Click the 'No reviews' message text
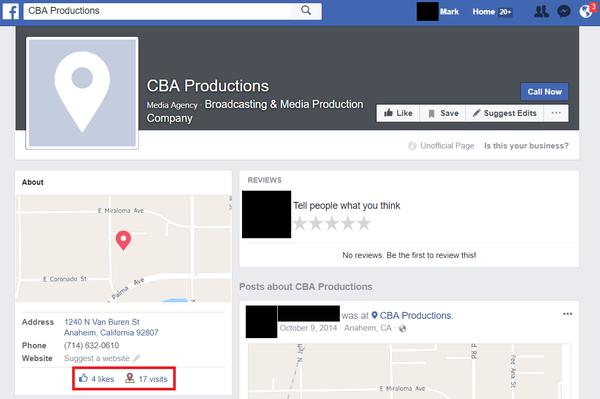Image resolution: width=600 pixels, height=399 pixels. click(409, 255)
